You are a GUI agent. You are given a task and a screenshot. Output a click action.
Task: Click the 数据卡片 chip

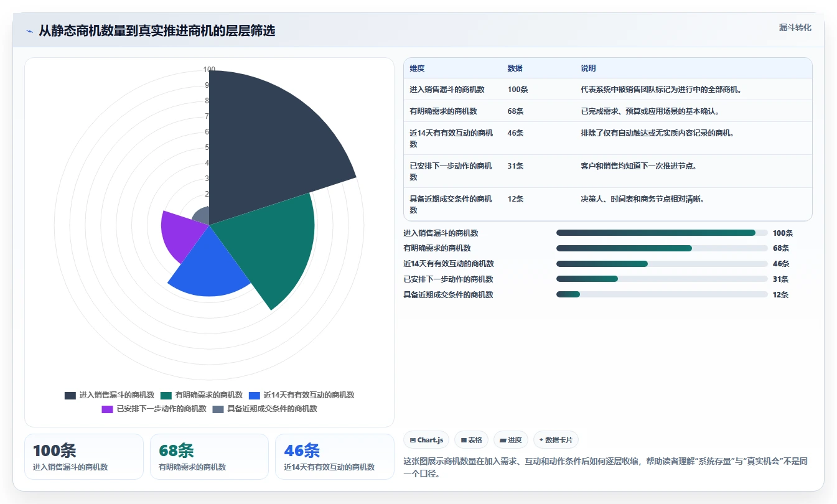[556, 440]
